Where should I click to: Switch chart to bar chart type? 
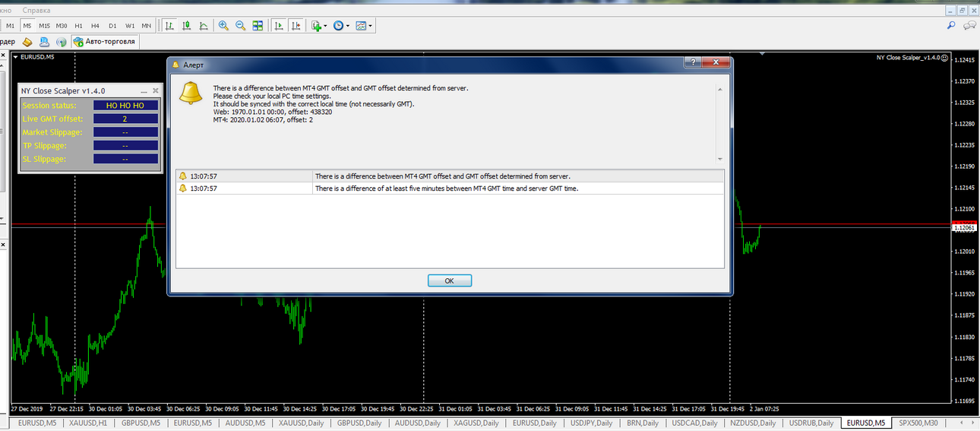169,26
